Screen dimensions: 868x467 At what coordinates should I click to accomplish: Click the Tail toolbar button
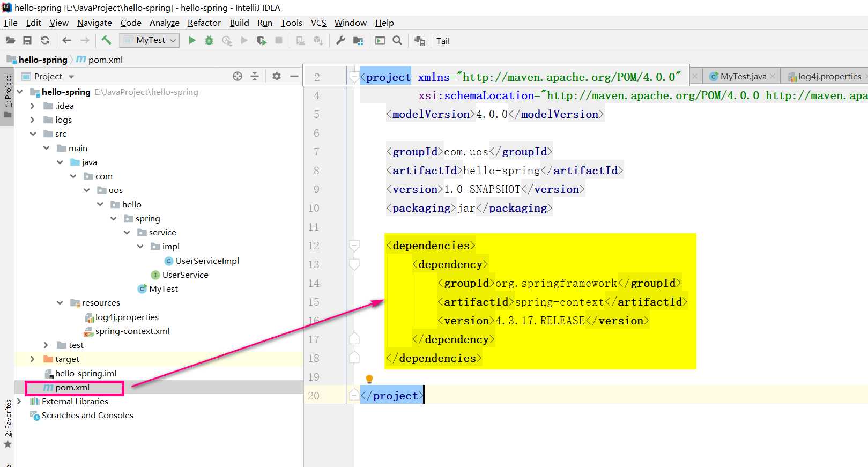(443, 41)
